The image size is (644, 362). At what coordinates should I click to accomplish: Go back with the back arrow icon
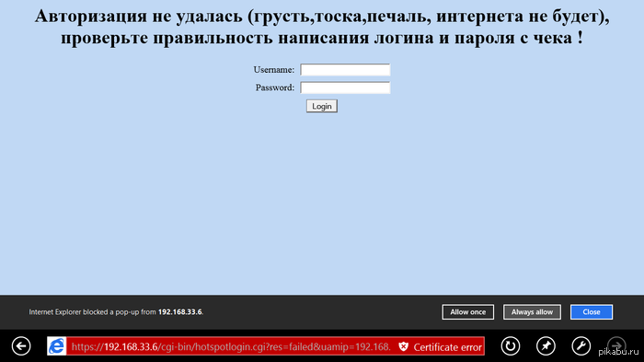click(21, 346)
